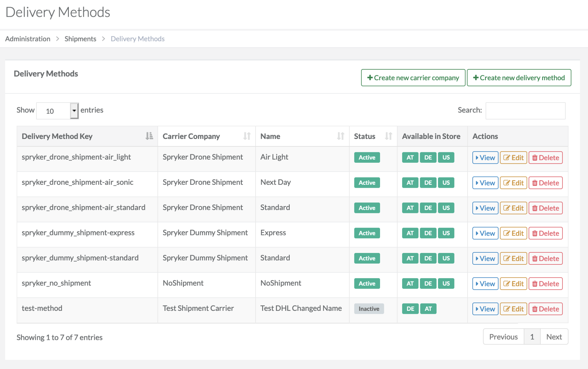Go to Next page
588x369 pixels.
click(554, 337)
